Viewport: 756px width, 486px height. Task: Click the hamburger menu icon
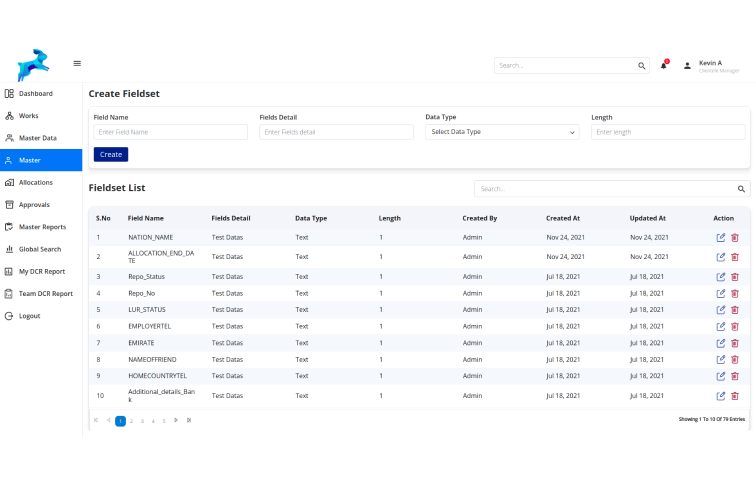pyautogui.click(x=77, y=63)
